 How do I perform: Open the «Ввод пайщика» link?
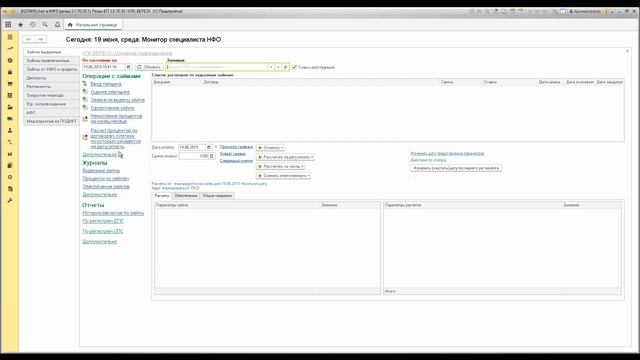[x=106, y=84]
